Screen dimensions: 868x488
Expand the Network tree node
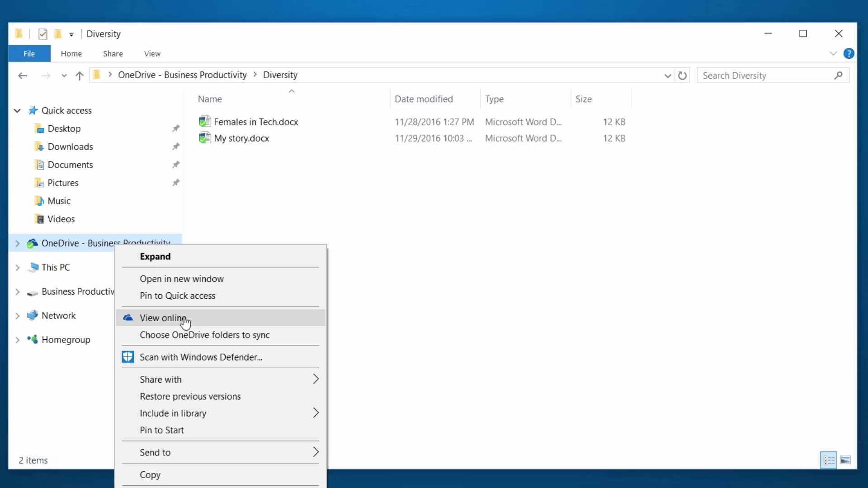pos(17,316)
